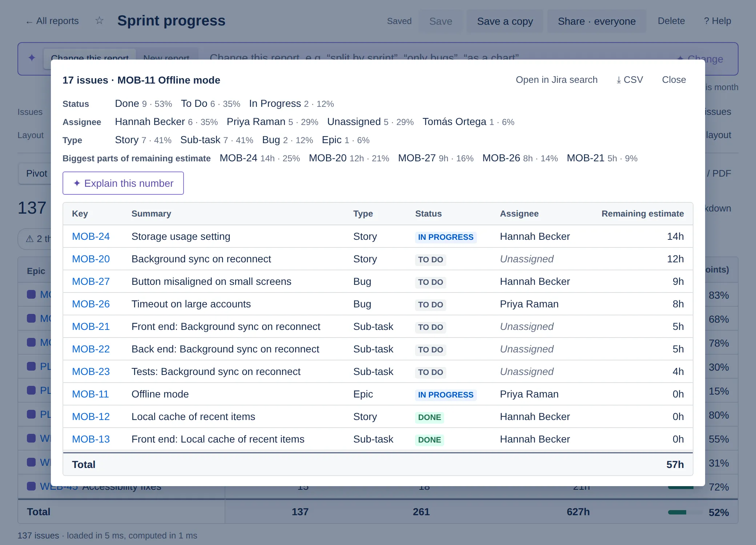The height and width of the screenshot is (545, 756).
Task: Sort by the Status column header
Action: click(x=429, y=214)
